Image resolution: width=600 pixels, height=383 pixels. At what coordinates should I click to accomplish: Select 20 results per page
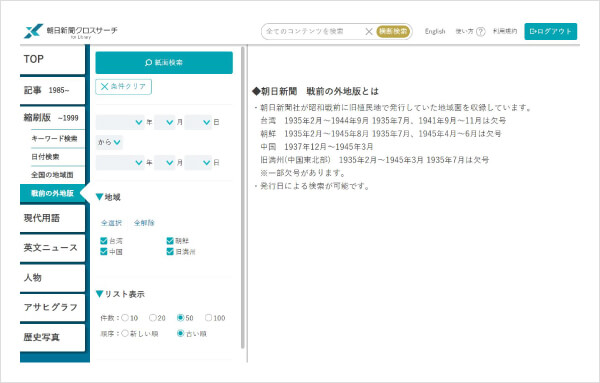tap(152, 318)
